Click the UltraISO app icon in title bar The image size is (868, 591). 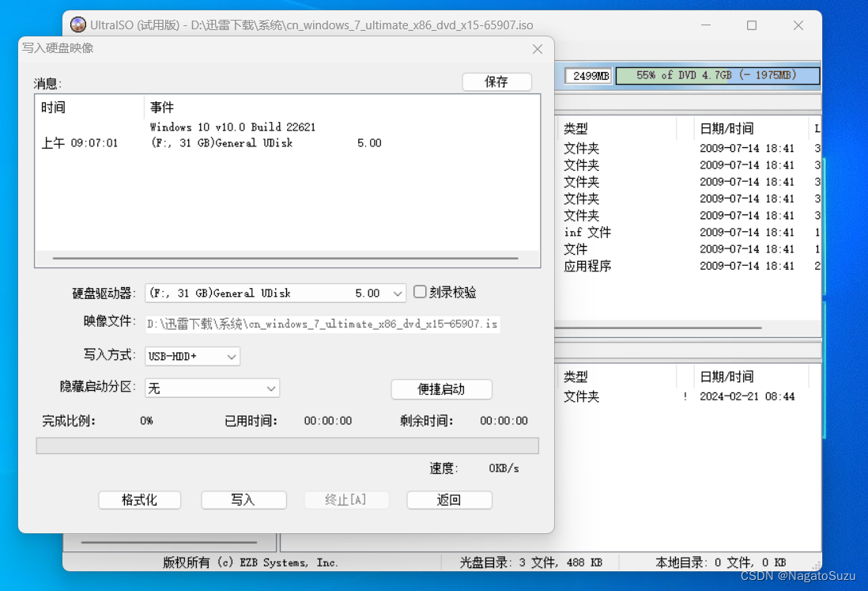point(78,25)
